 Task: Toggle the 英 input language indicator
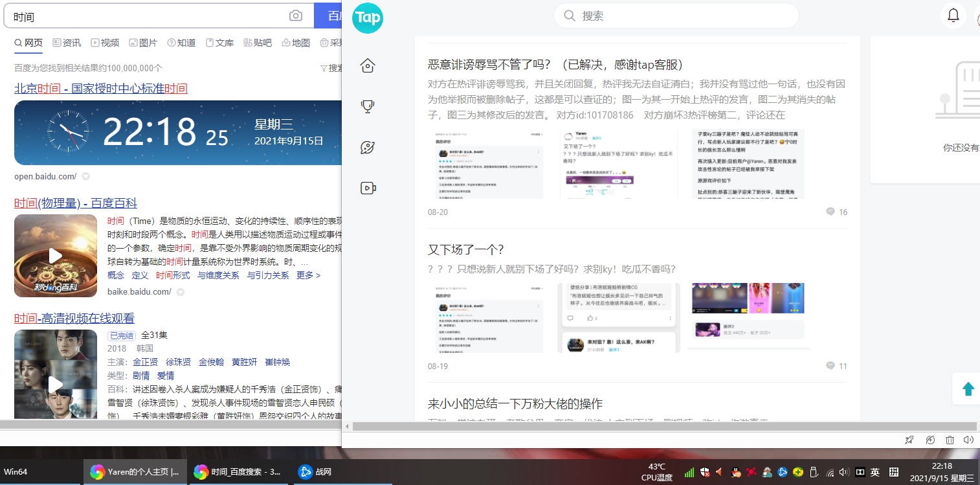[874, 472]
